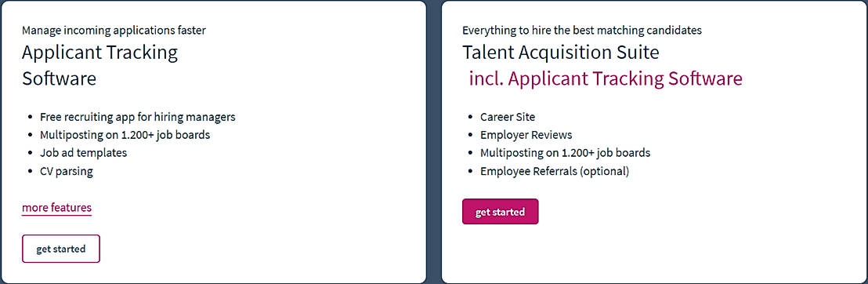
Task: Click the bullet point beside Job ad templates
Action: (x=29, y=153)
